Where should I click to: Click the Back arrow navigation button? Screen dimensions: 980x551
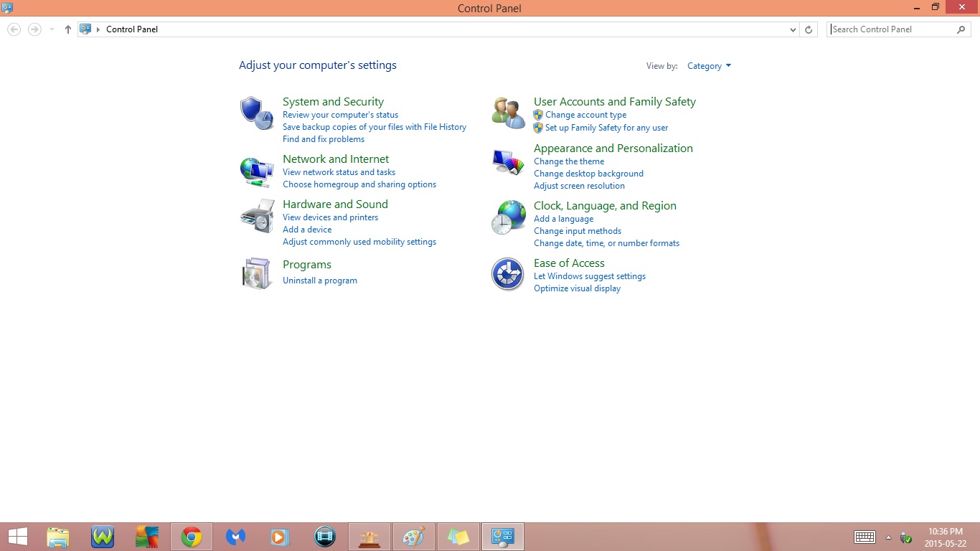(14, 29)
